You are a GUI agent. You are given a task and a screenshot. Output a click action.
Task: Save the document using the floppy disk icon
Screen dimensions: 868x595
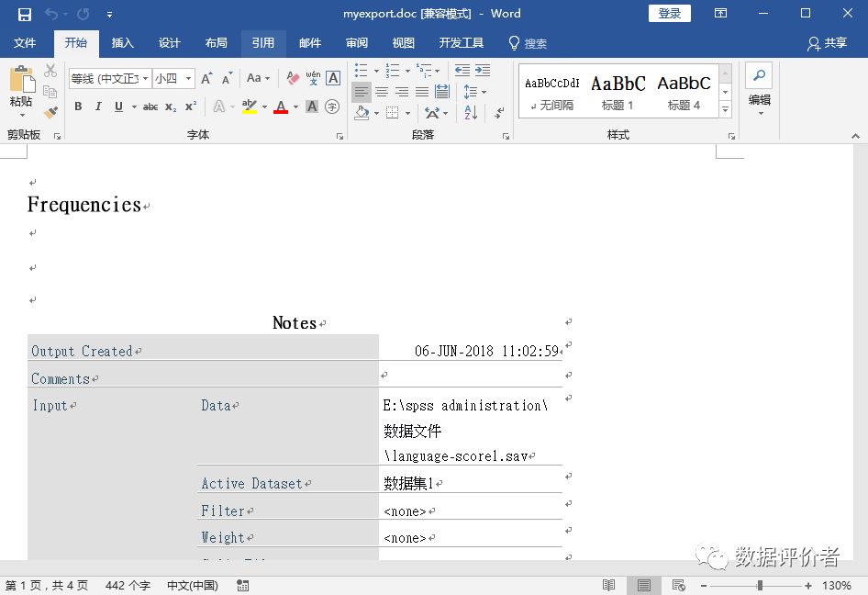click(25, 14)
